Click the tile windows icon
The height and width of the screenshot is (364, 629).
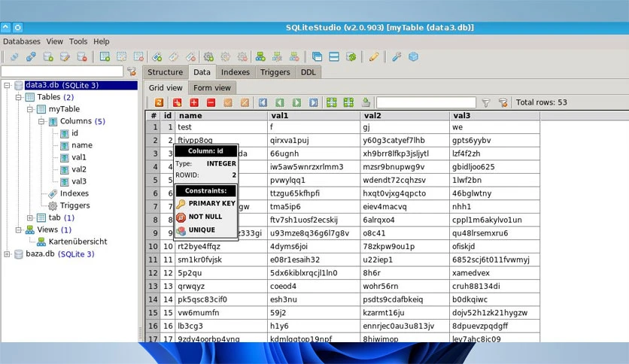pyautogui.click(x=334, y=57)
